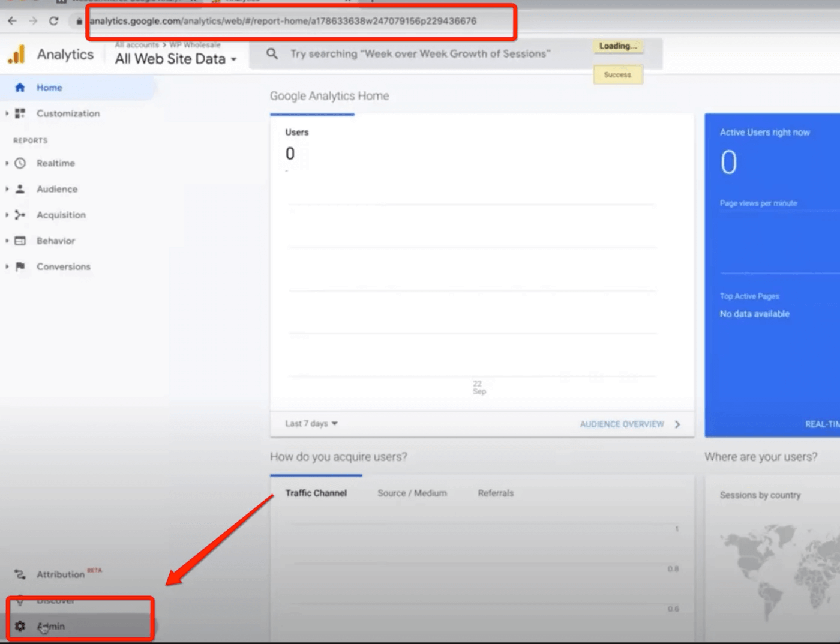Click the Customization grid icon
This screenshot has height=644, width=840.
20,113
